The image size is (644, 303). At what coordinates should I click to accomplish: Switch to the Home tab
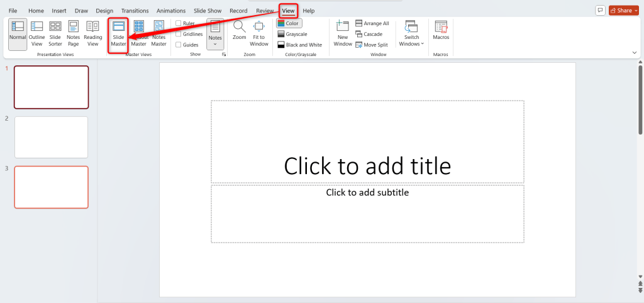(x=36, y=11)
